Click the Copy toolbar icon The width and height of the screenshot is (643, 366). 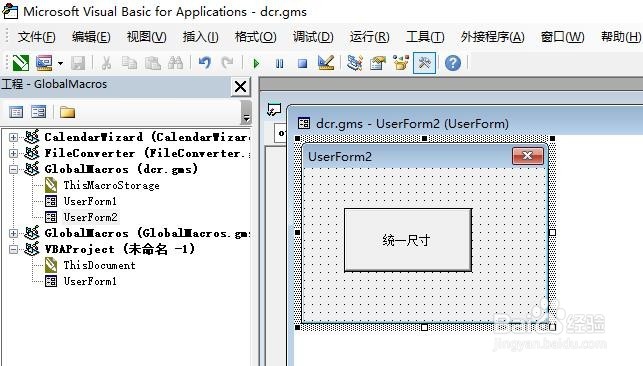130,63
